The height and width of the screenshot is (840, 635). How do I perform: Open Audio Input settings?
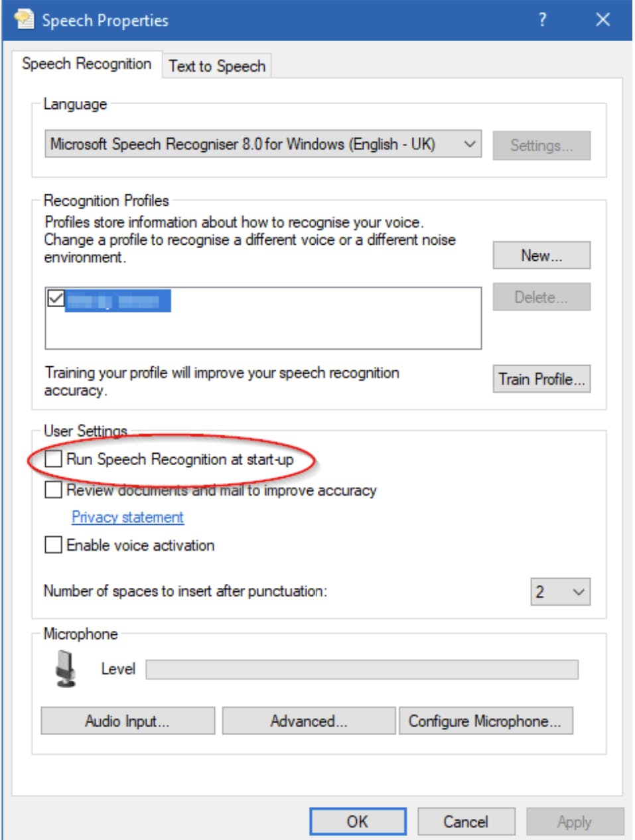127,721
